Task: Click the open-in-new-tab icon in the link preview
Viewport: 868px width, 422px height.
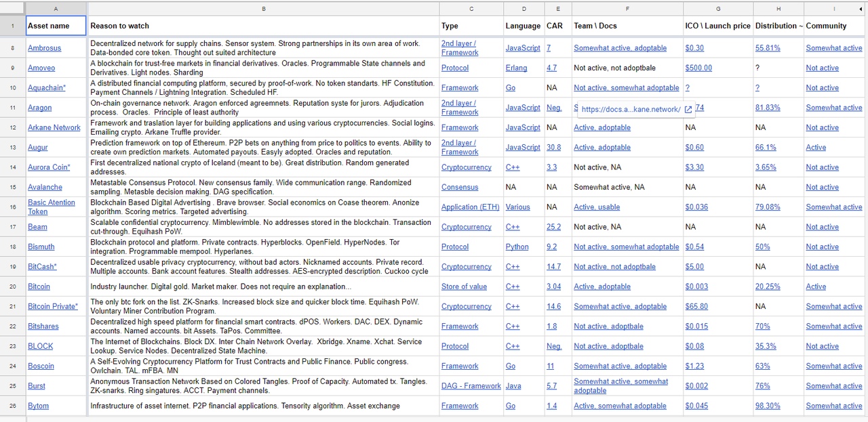Action: pyautogui.click(x=688, y=109)
